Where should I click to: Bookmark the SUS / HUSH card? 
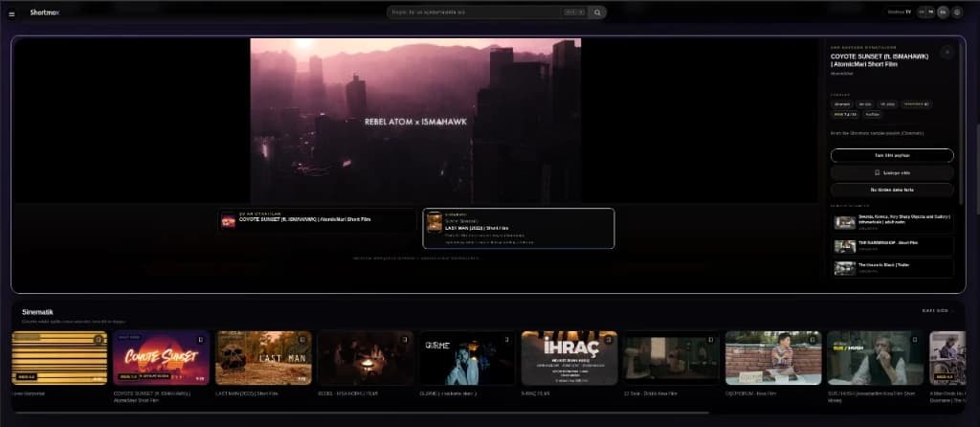click(x=914, y=340)
